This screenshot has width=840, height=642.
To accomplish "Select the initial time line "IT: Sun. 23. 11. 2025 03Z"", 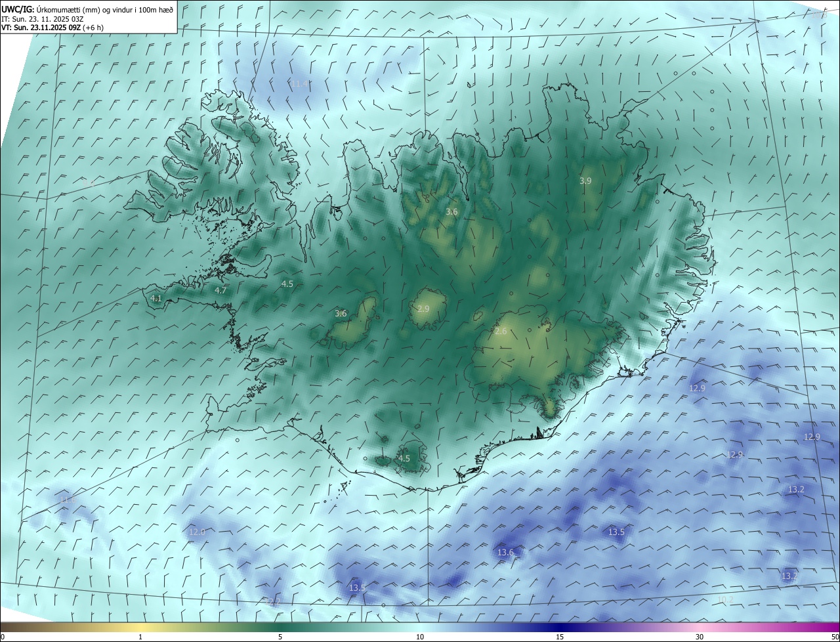I will point(42,18).
